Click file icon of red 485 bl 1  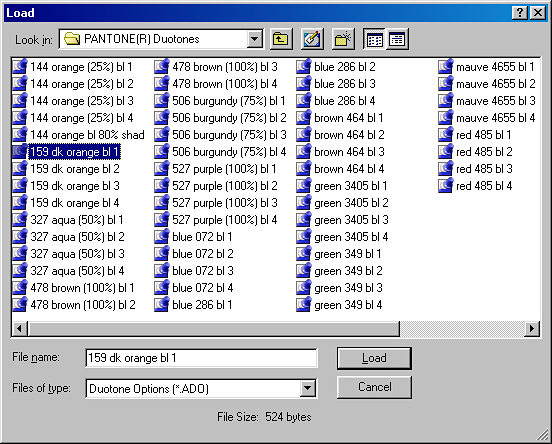pos(446,135)
